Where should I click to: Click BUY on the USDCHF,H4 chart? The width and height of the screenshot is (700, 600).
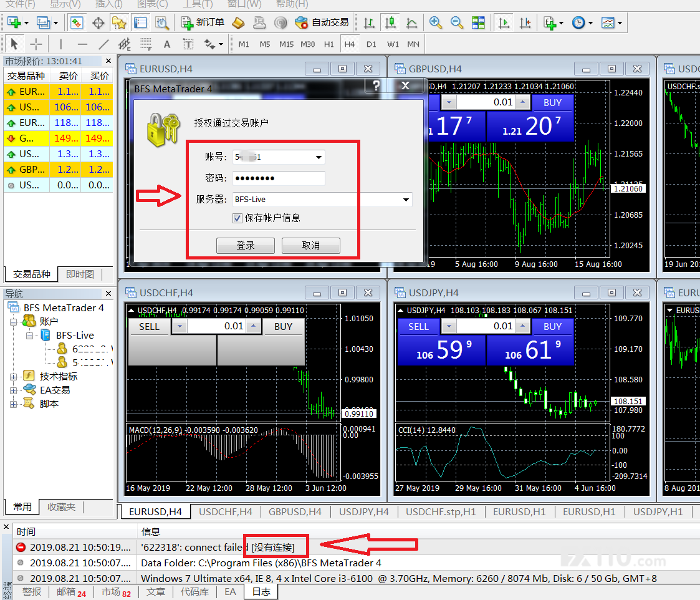tap(283, 327)
